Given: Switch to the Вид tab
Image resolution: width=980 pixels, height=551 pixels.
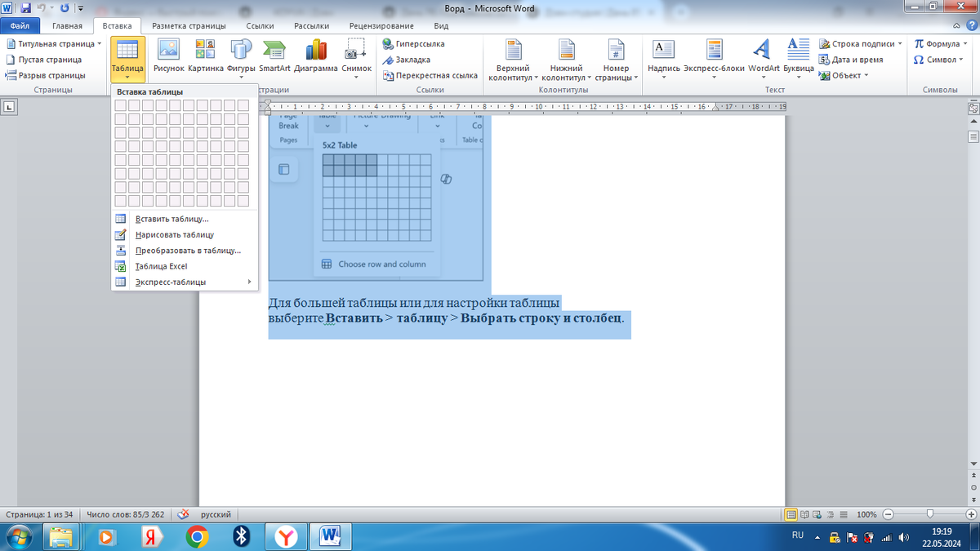Looking at the screenshot, I should coord(441,26).
